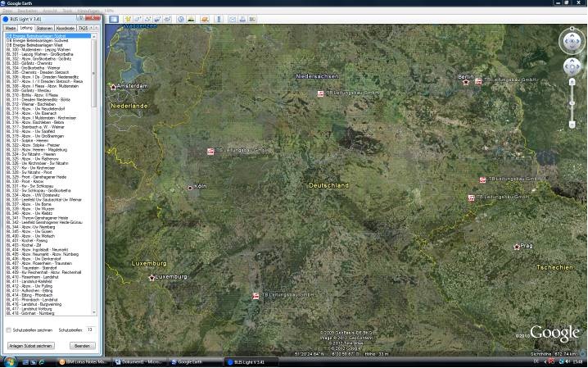Click the Windows Start orb

click(10, 362)
